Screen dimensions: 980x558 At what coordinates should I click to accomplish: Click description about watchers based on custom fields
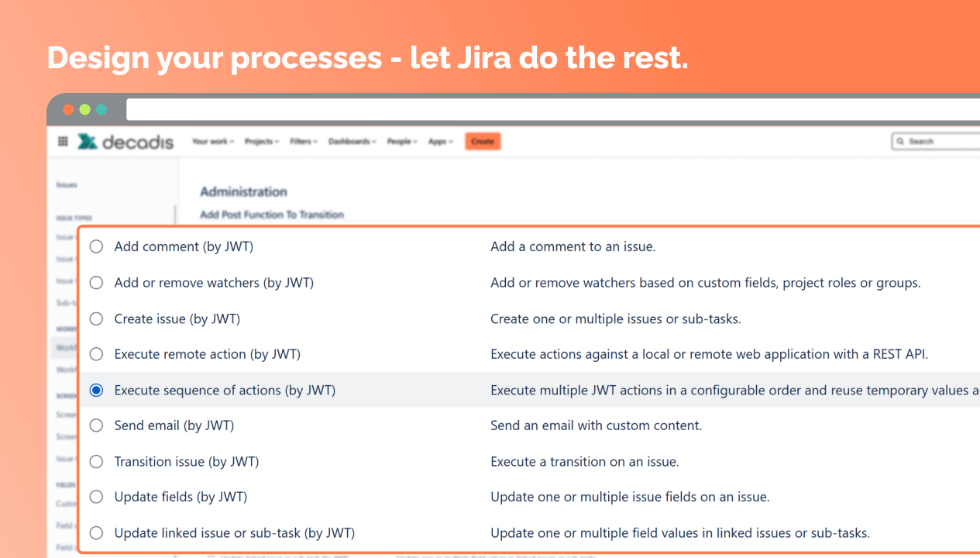pyautogui.click(x=706, y=283)
